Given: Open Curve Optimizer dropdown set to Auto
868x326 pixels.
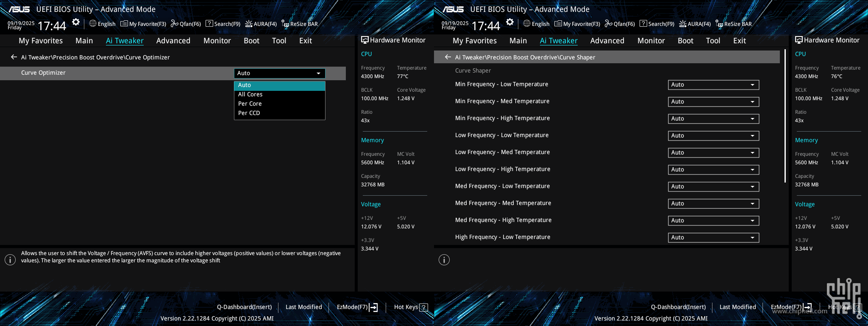Looking at the screenshot, I should [x=280, y=73].
